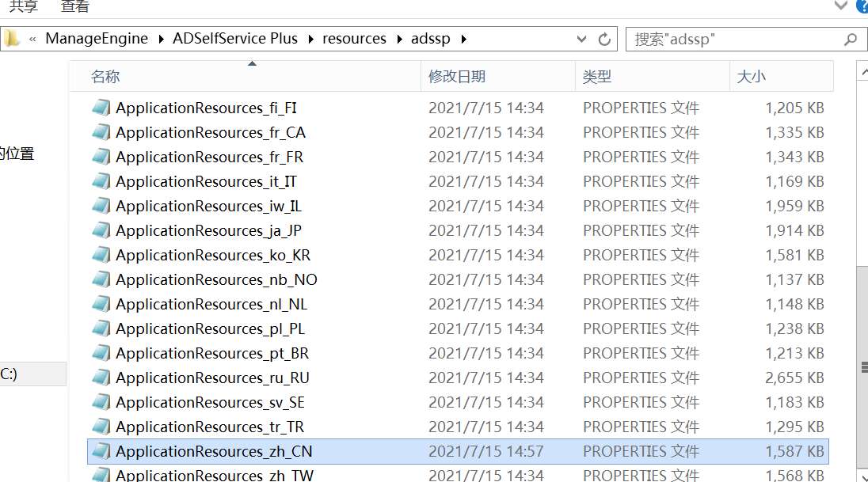
Task: Click PROPERTIES 文件 type in the fr_CA row
Action: [x=641, y=132]
